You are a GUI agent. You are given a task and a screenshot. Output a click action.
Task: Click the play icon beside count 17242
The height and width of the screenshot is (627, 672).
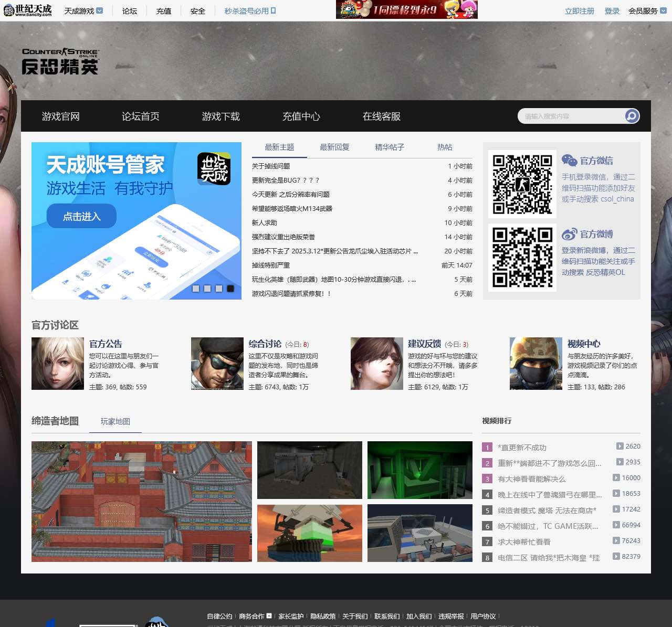click(616, 509)
